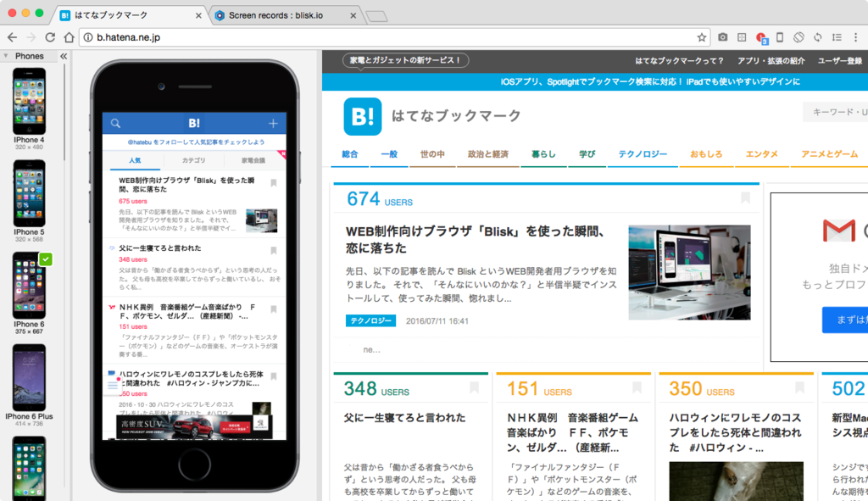Image resolution: width=868 pixels, height=501 pixels.
Task: Go back in the browser toolbar
Action: (x=12, y=37)
